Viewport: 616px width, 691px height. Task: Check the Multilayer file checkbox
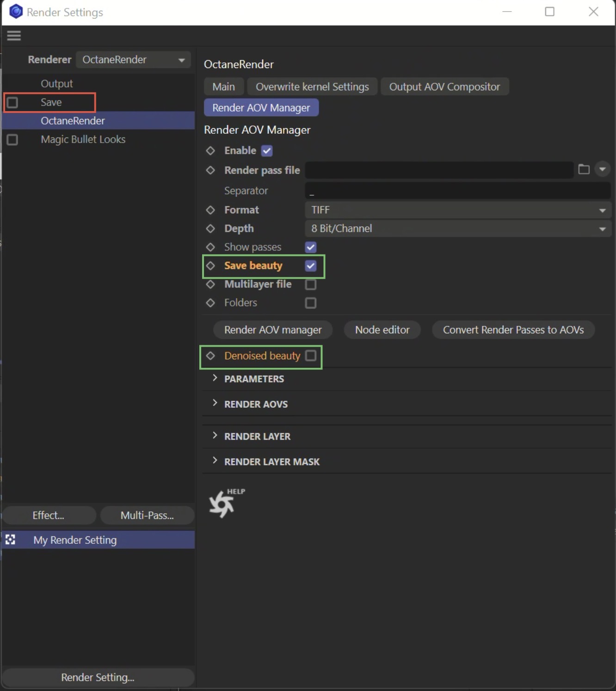(x=311, y=284)
